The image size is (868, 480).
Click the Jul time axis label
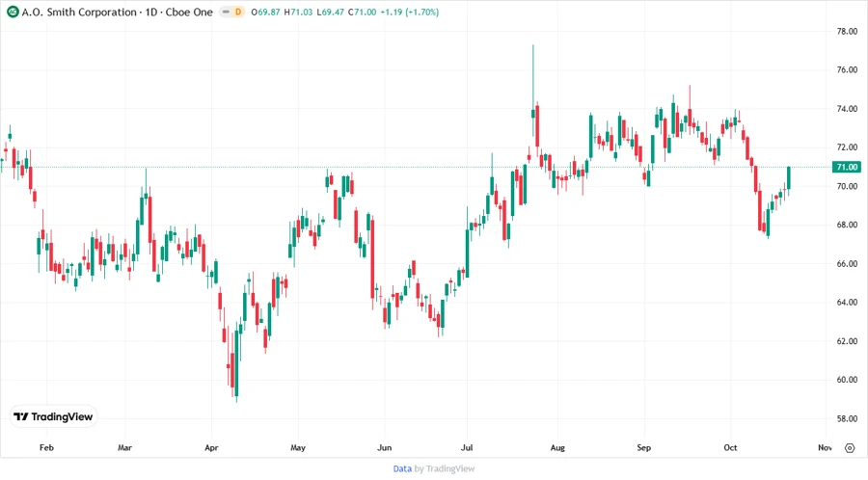coord(467,448)
